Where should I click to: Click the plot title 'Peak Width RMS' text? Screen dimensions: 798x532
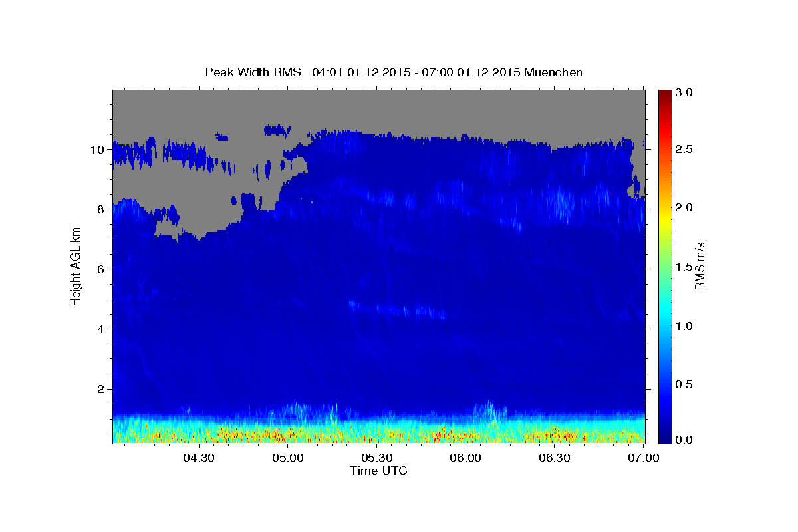pyautogui.click(x=253, y=72)
